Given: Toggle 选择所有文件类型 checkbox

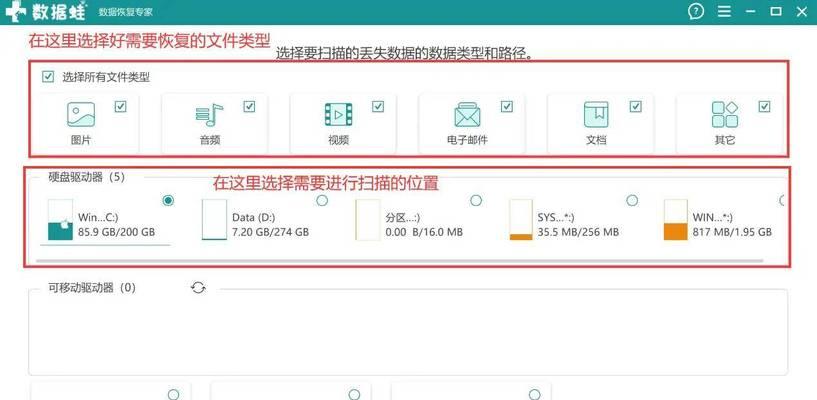Looking at the screenshot, I should 48,77.
